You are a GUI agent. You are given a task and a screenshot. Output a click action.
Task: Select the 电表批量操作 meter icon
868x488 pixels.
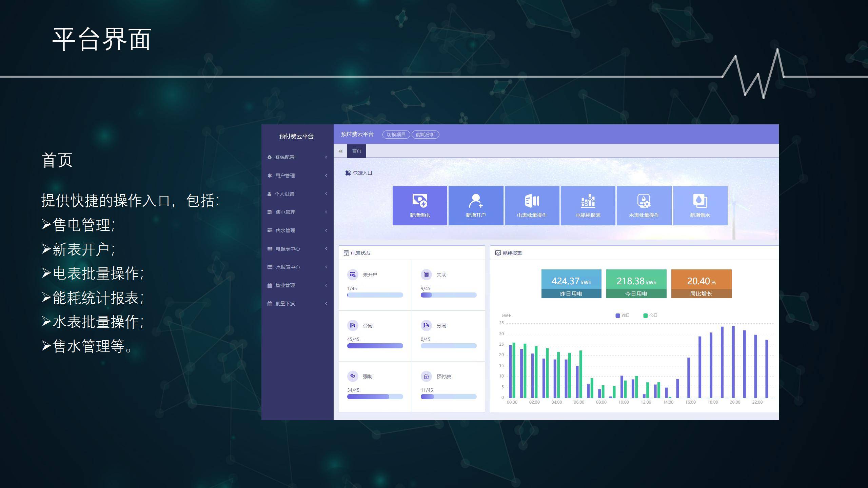532,201
